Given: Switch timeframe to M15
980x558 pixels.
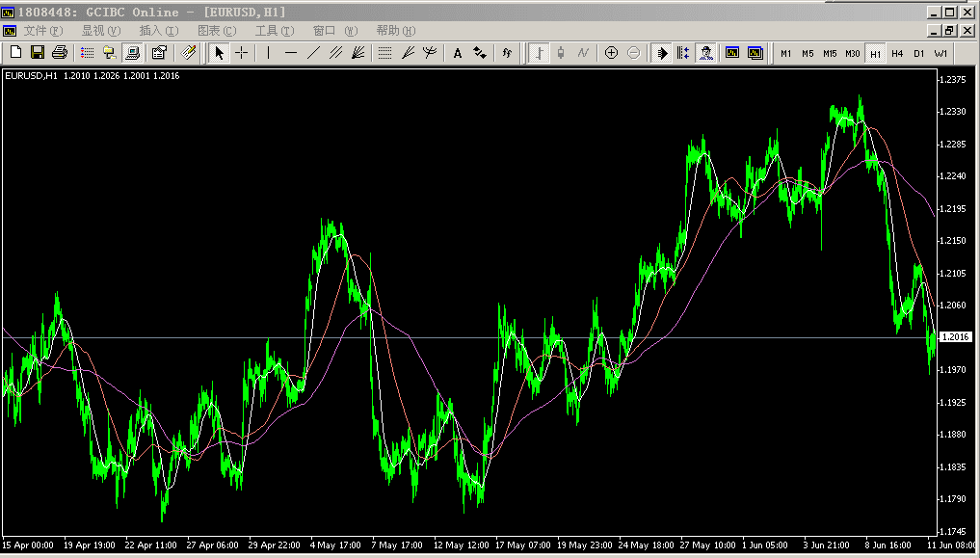Looking at the screenshot, I should pos(830,53).
